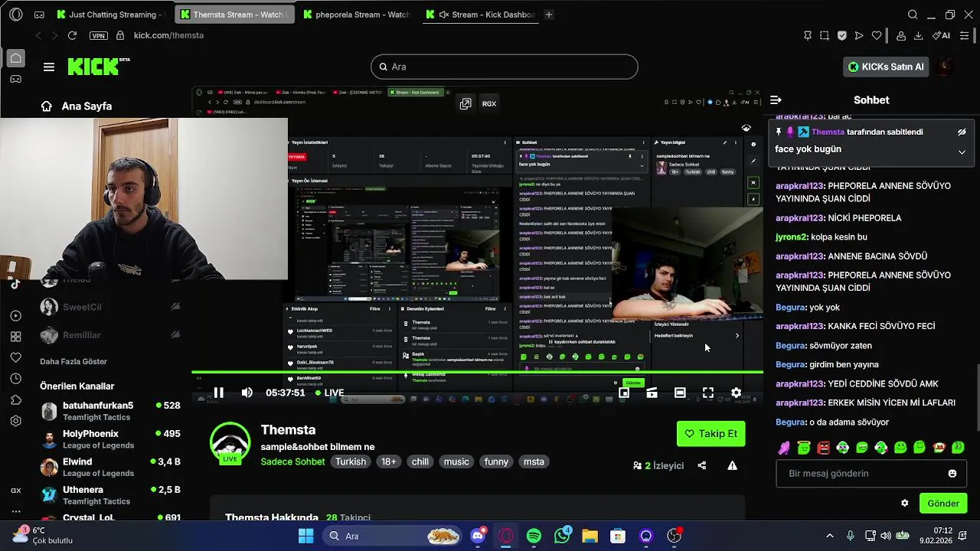Send chat message with Gönder button
The image size is (980, 551).
943,504
